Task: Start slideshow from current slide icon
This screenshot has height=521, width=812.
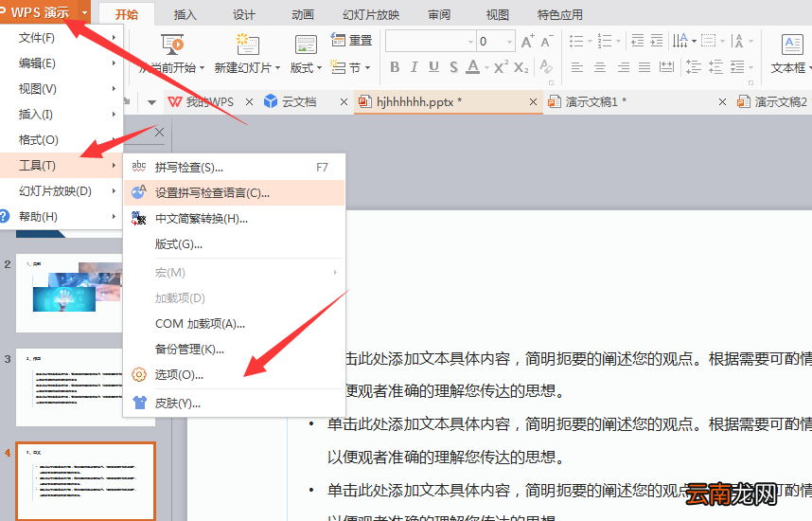Action: (x=172, y=45)
